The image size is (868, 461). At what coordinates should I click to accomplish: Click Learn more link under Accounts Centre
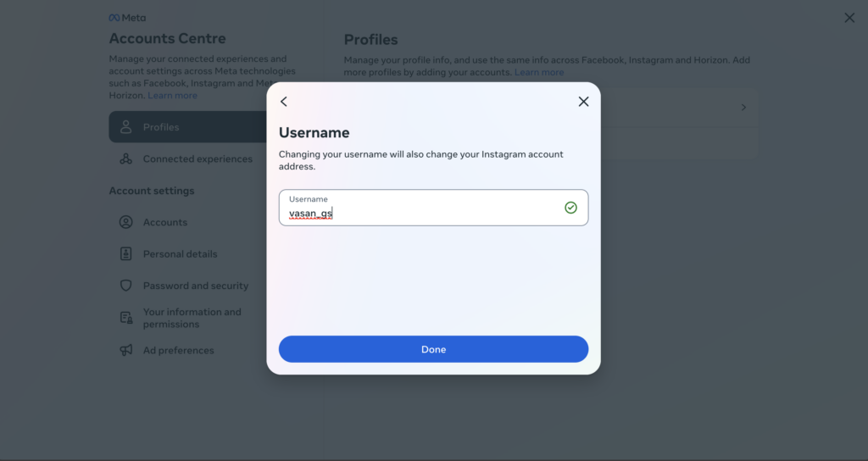point(172,95)
